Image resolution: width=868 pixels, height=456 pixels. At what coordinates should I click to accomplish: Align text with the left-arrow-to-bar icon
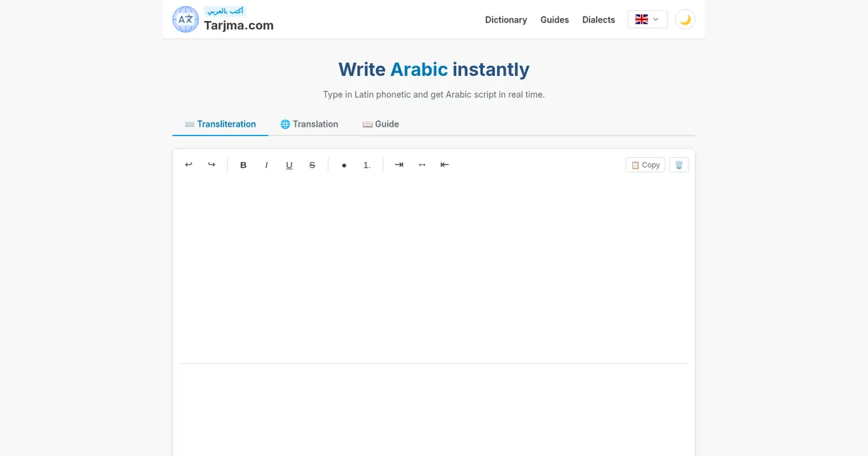tap(445, 165)
